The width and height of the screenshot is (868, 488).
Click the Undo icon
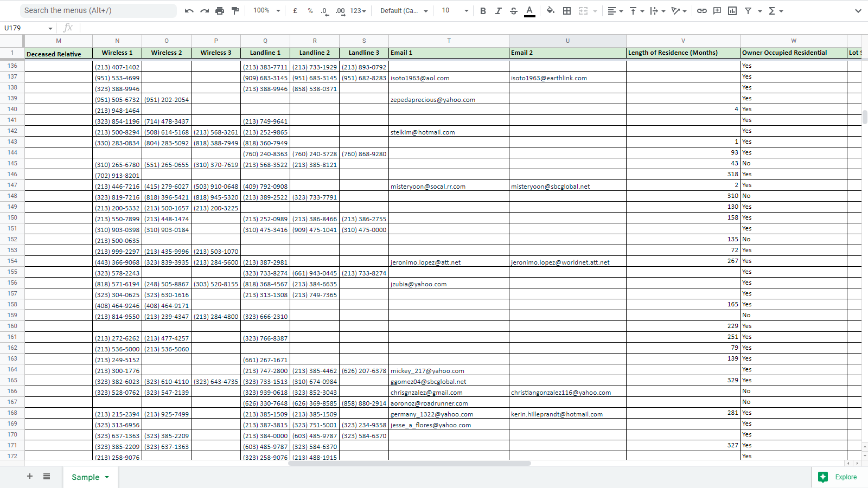tap(189, 11)
